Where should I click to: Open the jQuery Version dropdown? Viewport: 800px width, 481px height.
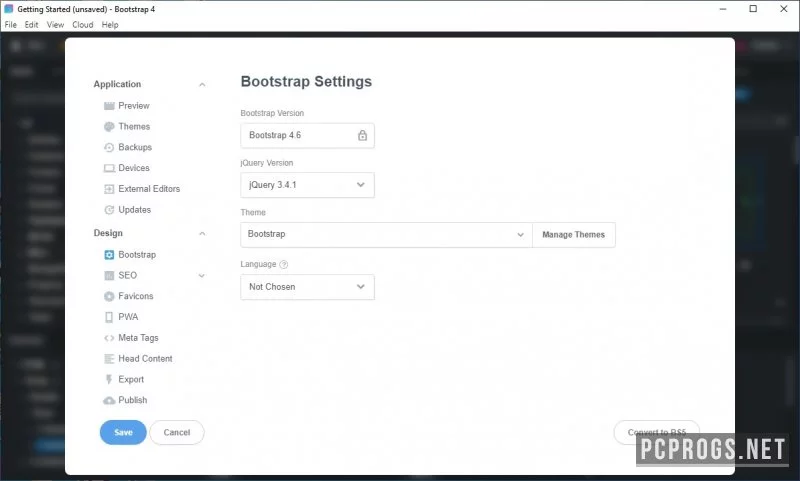click(307, 185)
